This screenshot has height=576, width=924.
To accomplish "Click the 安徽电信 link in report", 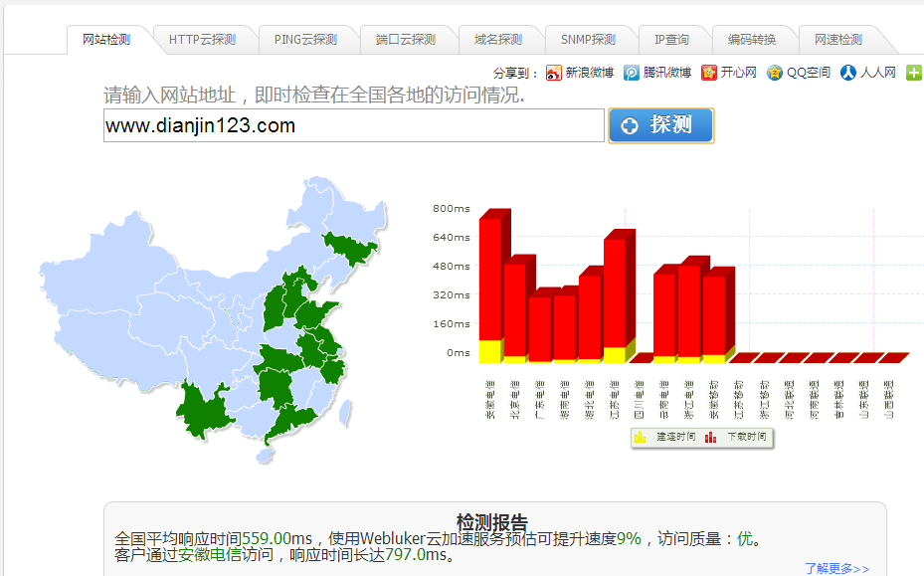I will click(x=210, y=554).
